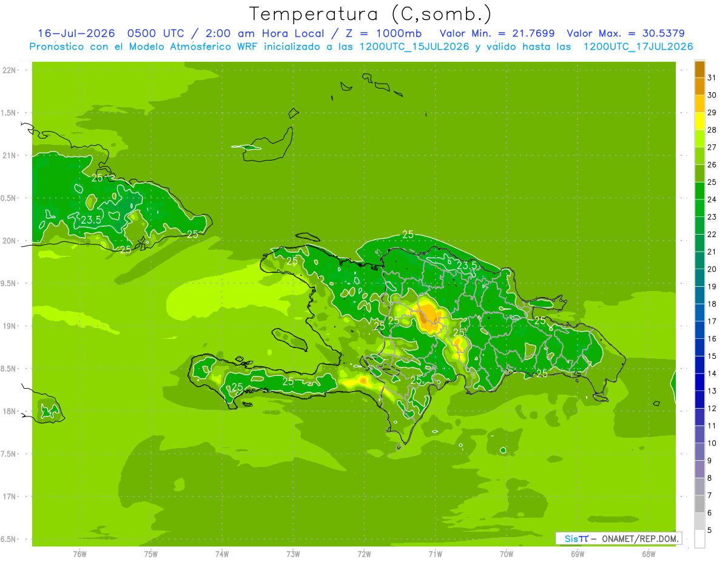Click the '21N' latitude label

coord(10,155)
